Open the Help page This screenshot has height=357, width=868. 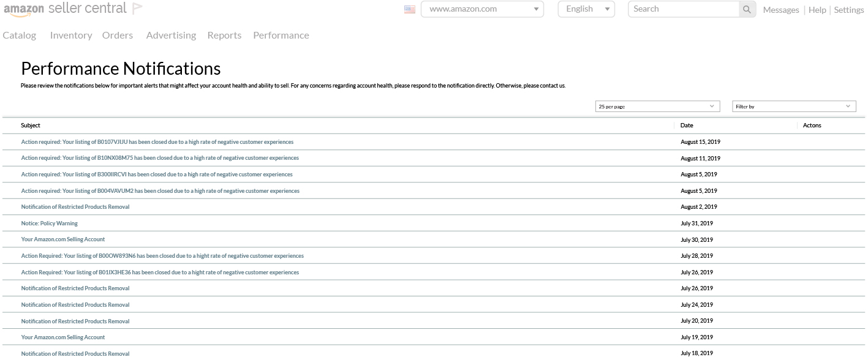(817, 10)
